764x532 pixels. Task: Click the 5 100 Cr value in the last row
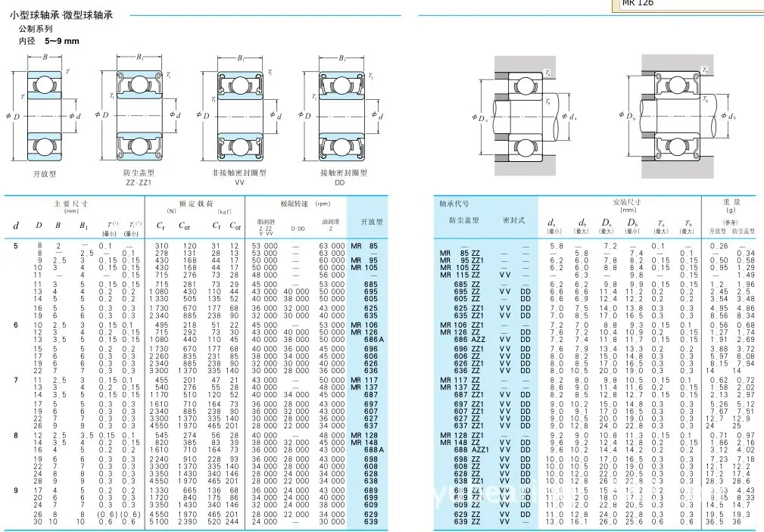point(159,521)
